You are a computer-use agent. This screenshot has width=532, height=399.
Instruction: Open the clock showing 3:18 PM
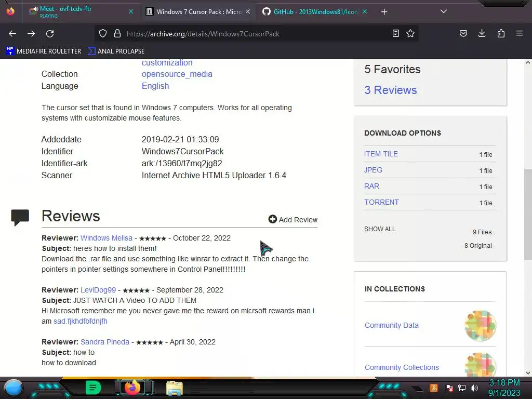(x=504, y=388)
